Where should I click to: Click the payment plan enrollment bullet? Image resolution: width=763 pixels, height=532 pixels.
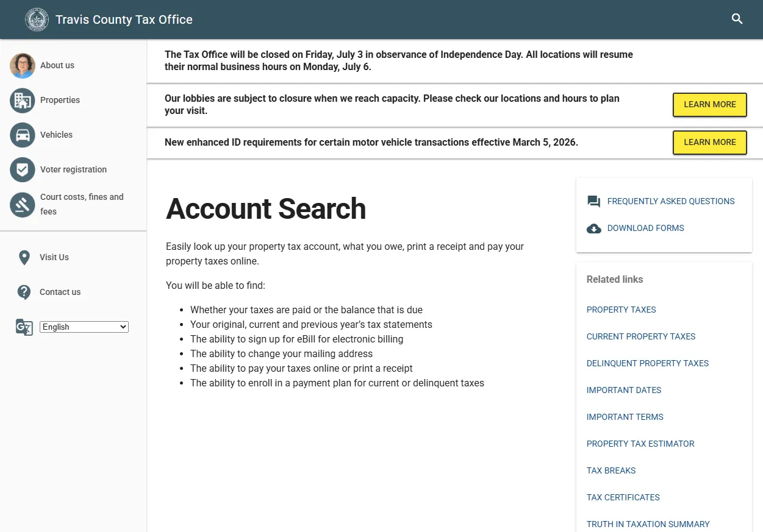tap(337, 383)
